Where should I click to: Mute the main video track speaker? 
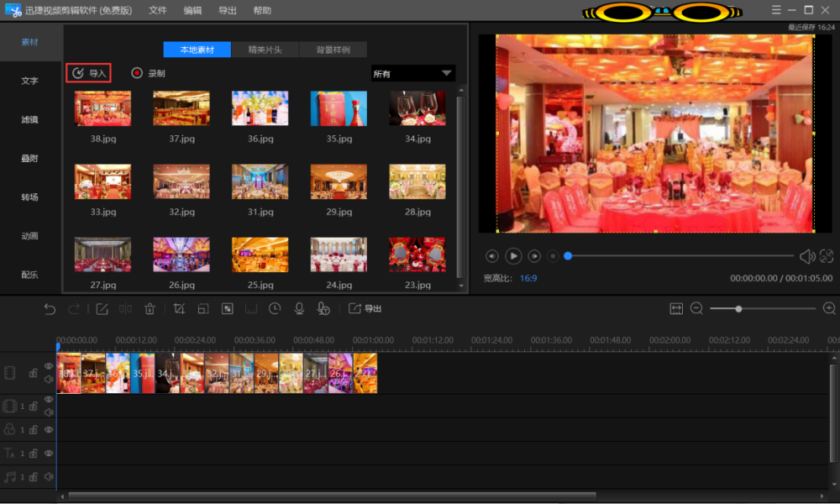pos(49,379)
